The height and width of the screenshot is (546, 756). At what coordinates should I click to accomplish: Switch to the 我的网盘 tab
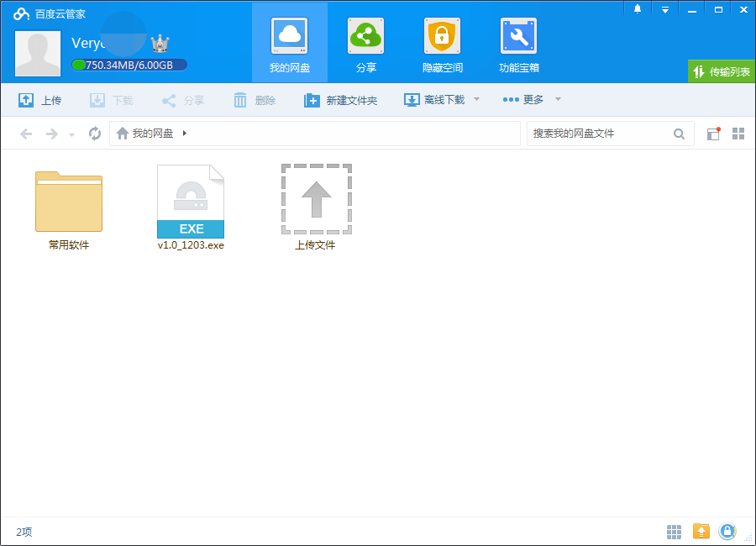pos(290,44)
